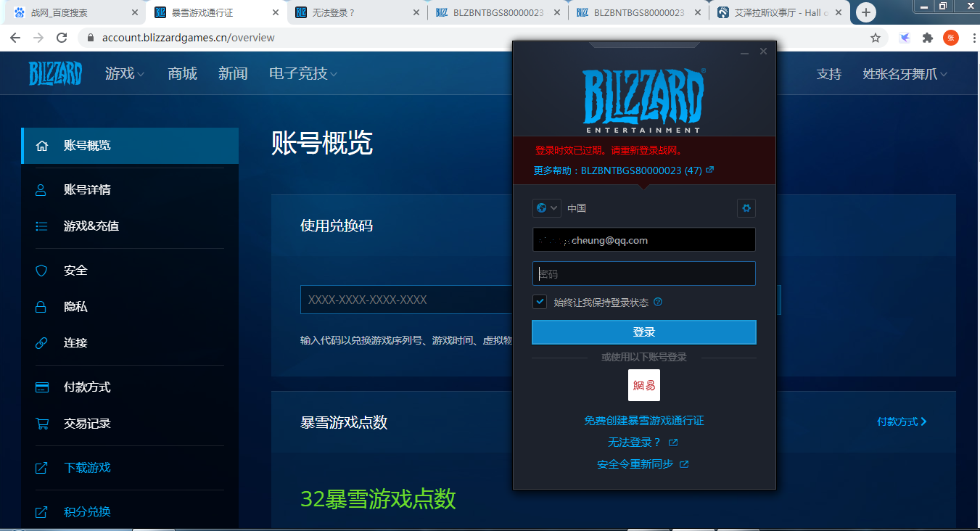Close the 战网_百度搜索 tab
980x531 pixels.
(x=135, y=13)
